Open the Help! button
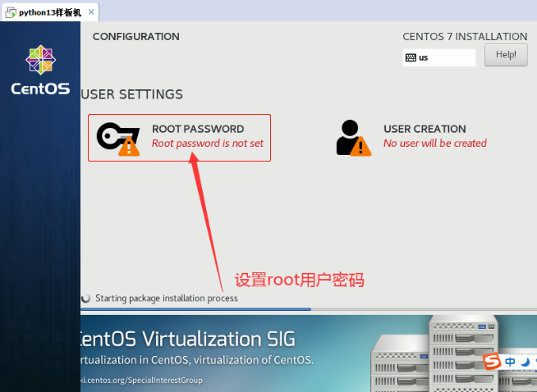The height and width of the screenshot is (392, 537). pyautogui.click(x=506, y=55)
